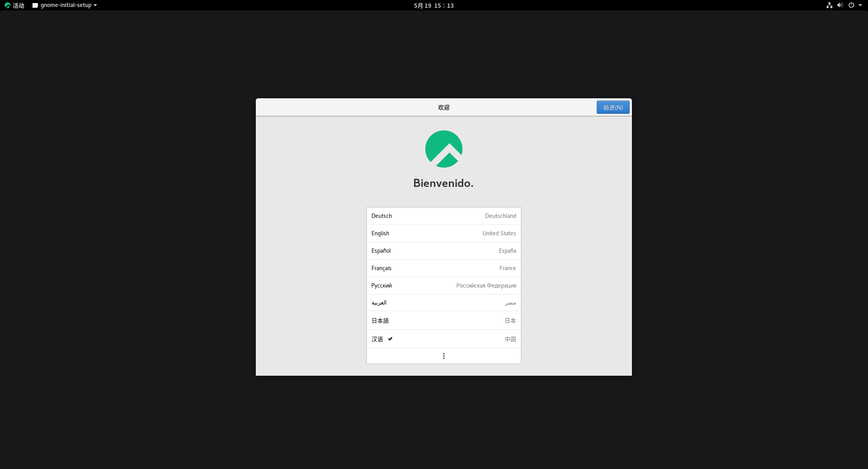Choose 日本語 language option

tap(443, 320)
